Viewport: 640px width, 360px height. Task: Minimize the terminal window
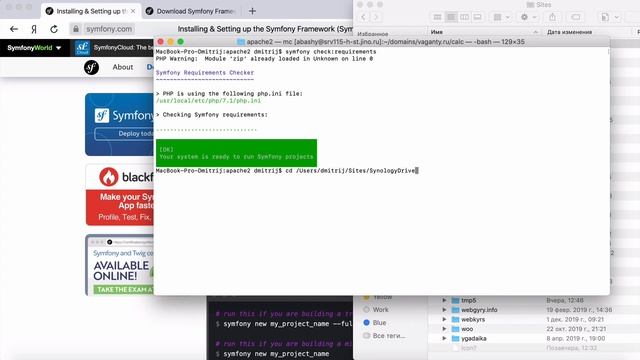pyautogui.click(x=170, y=42)
